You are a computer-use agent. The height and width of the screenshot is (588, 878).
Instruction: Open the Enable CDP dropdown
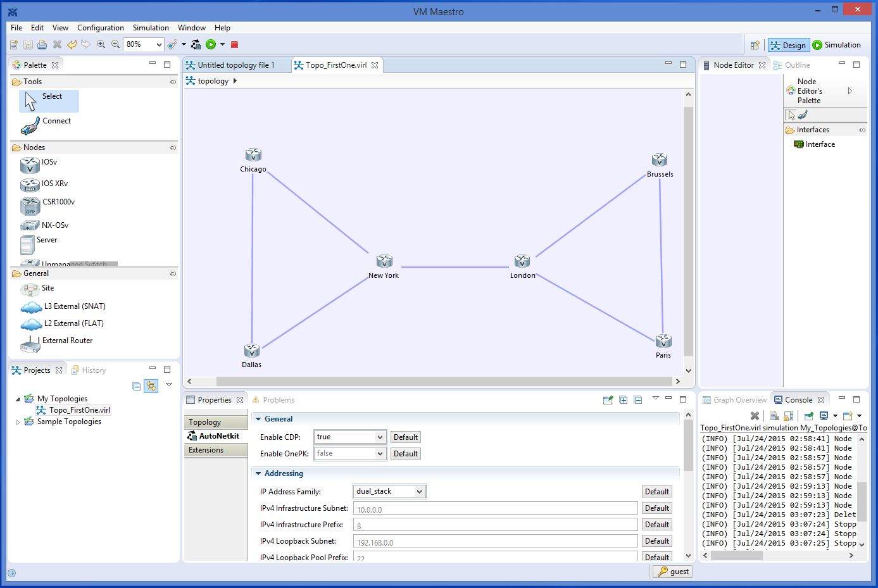tap(380, 437)
